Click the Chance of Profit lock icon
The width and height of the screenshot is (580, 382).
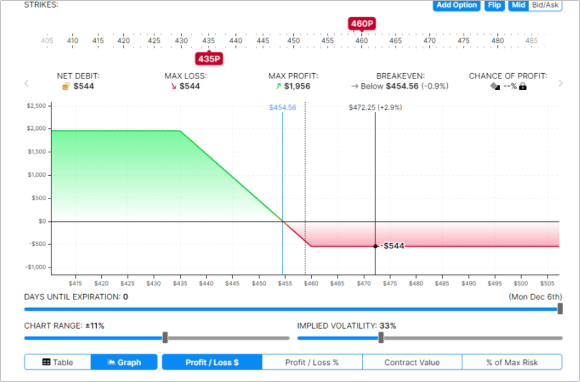[523, 87]
